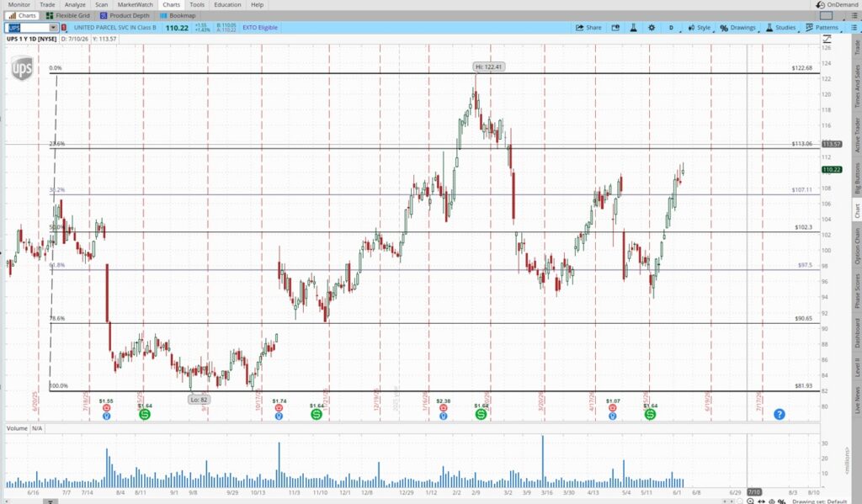Open the Big Buttons sidebar panel
Image resolution: width=862 pixels, height=504 pixels.
pyautogui.click(x=857, y=178)
